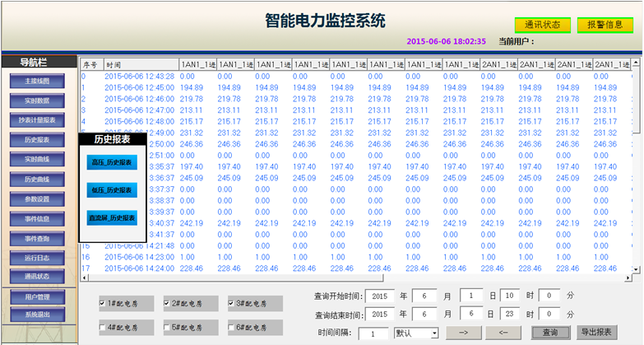Select 实时数据 in the navigation sidebar

pyautogui.click(x=37, y=100)
